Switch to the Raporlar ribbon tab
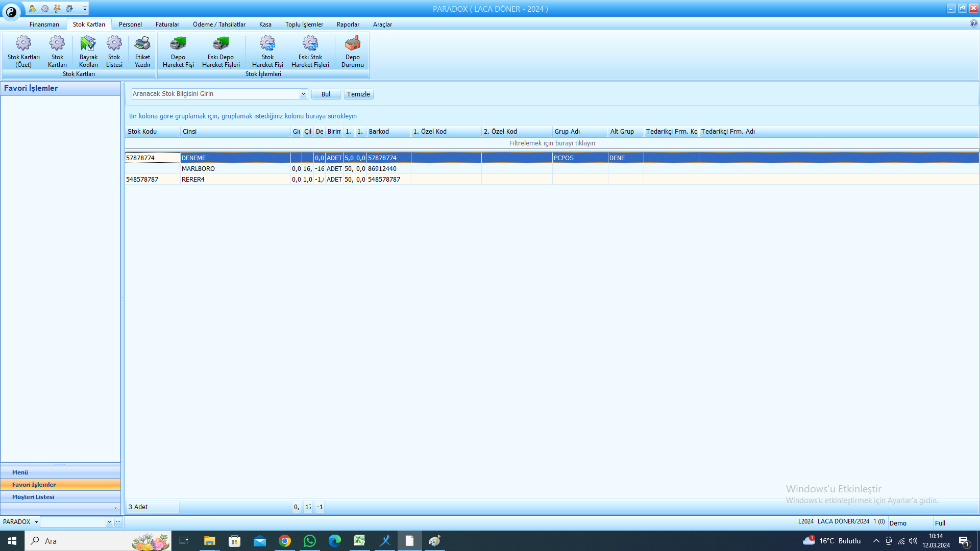 click(x=348, y=24)
